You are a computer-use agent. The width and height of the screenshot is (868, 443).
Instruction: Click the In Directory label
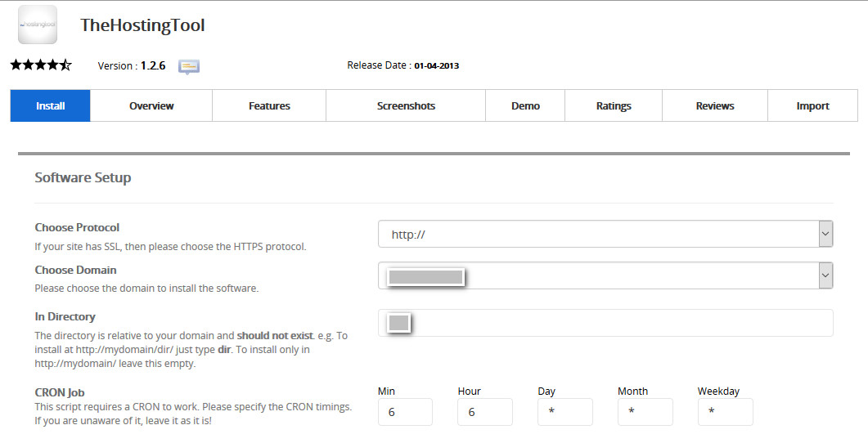tap(65, 317)
